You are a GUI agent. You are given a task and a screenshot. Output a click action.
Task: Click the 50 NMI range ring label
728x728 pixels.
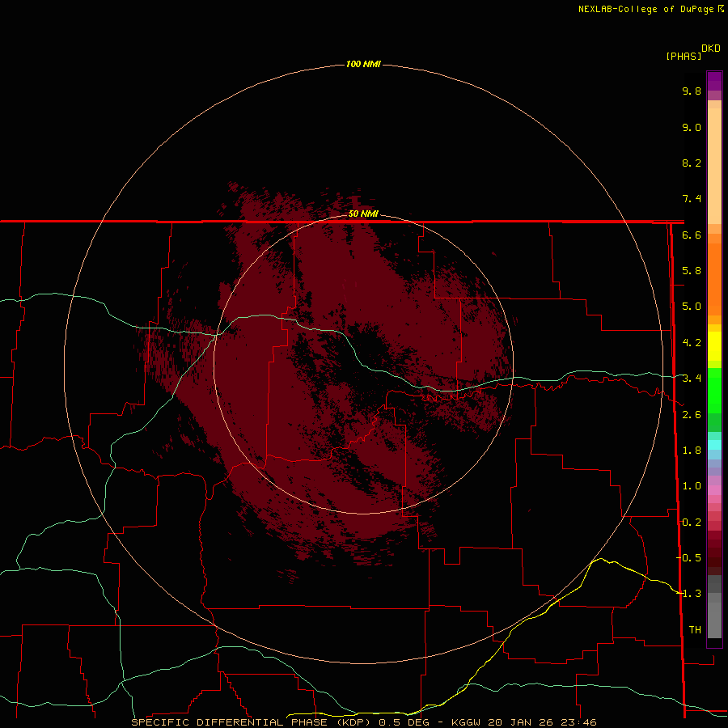pos(363,214)
